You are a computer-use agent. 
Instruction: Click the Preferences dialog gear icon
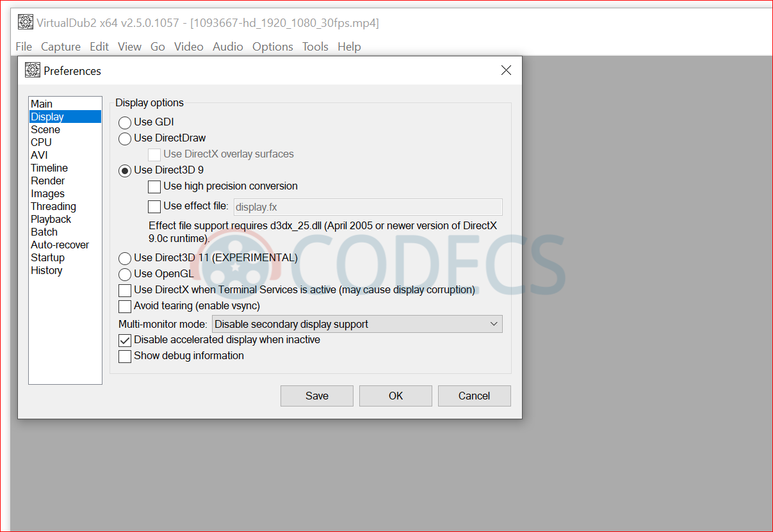pyautogui.click(x=33, y=70)
